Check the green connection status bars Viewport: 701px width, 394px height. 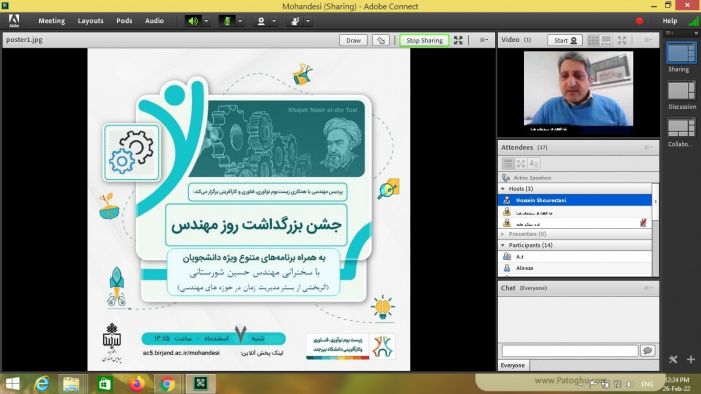(x=693, y=21)
